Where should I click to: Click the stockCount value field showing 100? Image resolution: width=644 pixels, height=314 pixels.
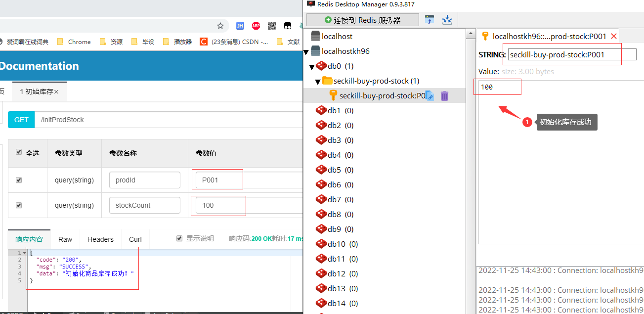tap(249, 205)
